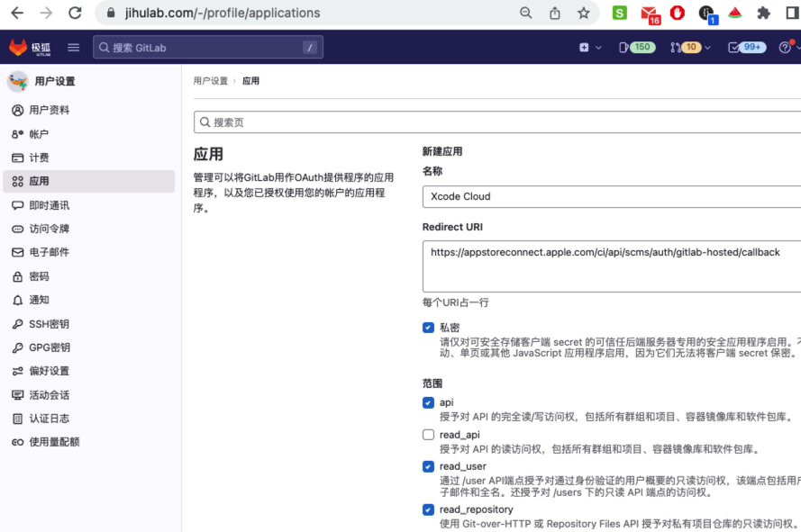
Task: Uncheck the api scope checkbox
Action: tap(428, 403)
